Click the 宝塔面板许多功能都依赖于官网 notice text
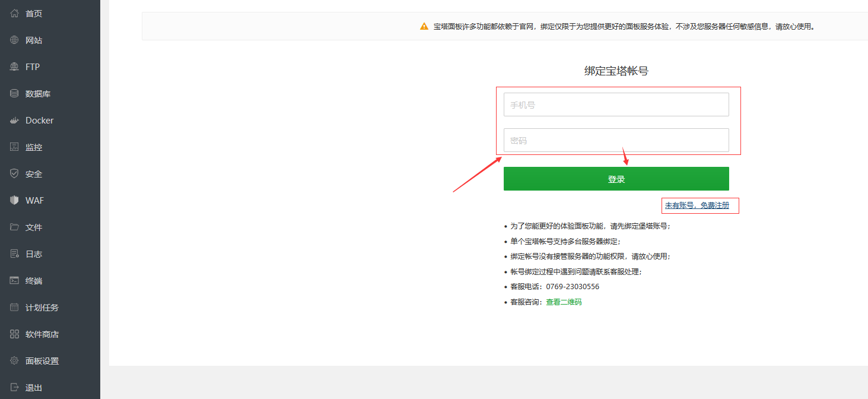 pos(624,26)
